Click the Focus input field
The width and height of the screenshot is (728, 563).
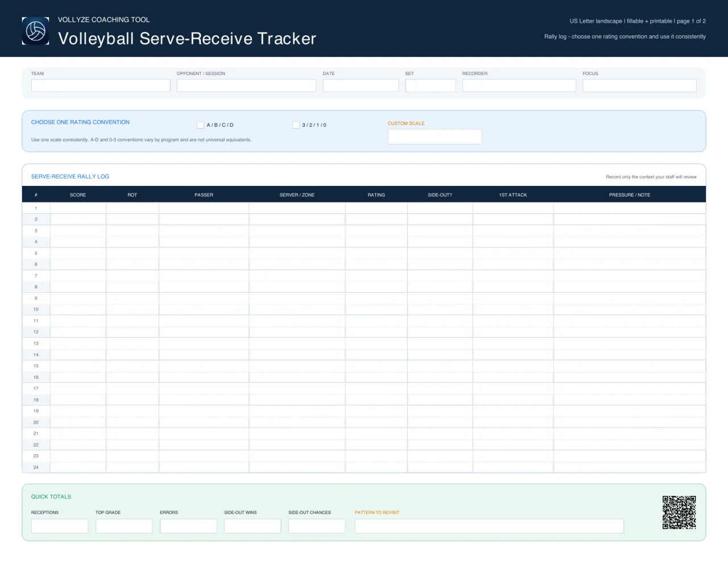(640, 85)
